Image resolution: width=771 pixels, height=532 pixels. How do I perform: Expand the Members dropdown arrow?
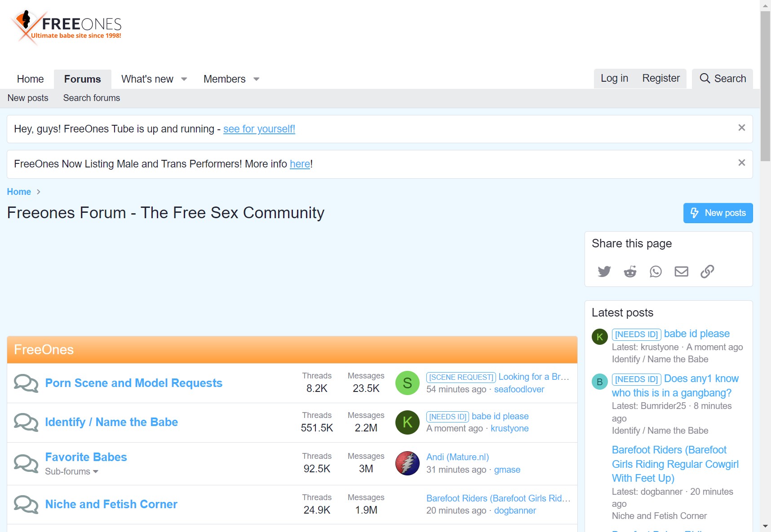tap(257, 79)
